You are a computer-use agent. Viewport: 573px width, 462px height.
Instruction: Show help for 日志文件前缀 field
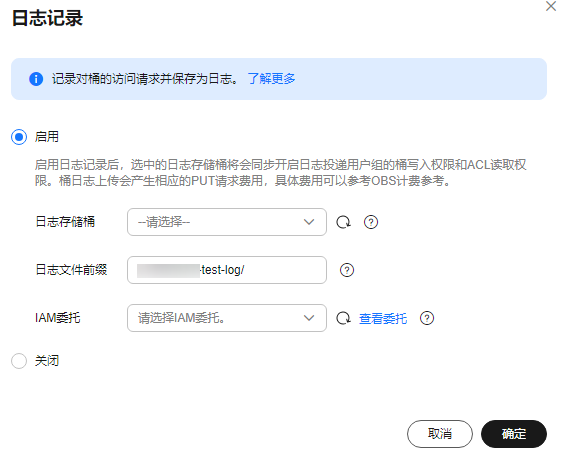click(347, 270)
